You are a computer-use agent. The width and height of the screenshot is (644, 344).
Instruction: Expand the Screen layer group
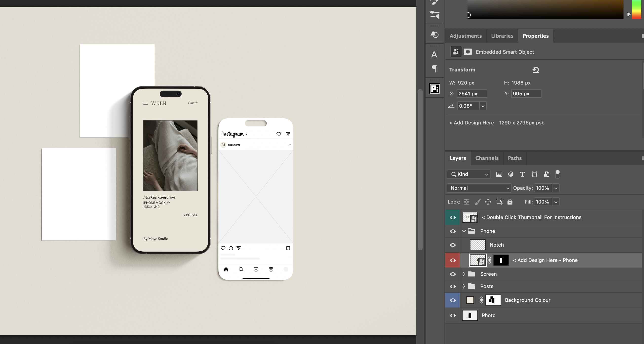pos(464,274)
